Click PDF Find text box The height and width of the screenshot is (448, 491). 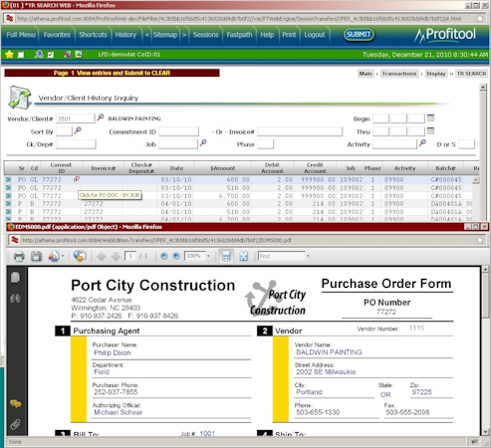pos(282,256)
